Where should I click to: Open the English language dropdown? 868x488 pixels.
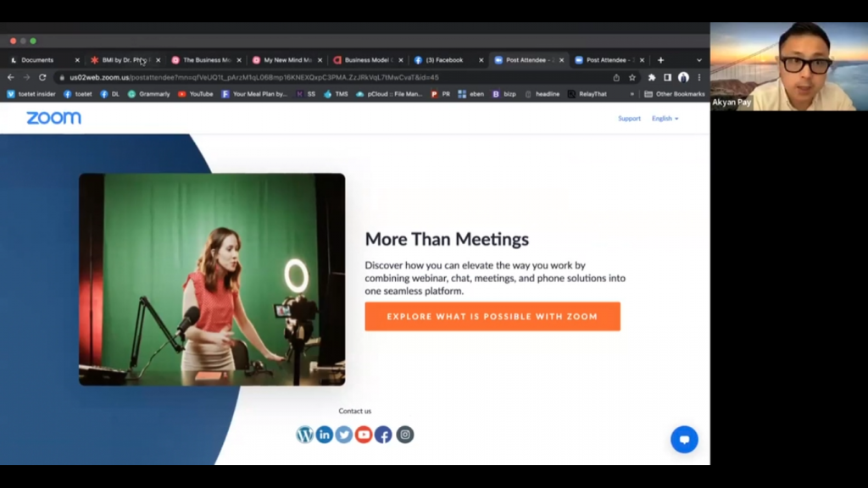coord(665,119)
